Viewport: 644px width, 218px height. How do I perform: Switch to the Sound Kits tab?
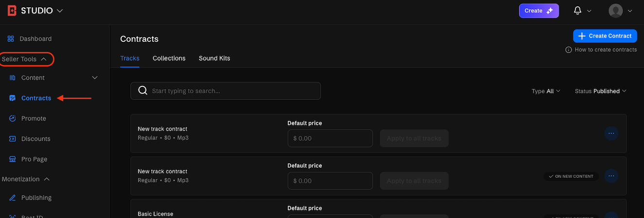click(x=214, y=58)
